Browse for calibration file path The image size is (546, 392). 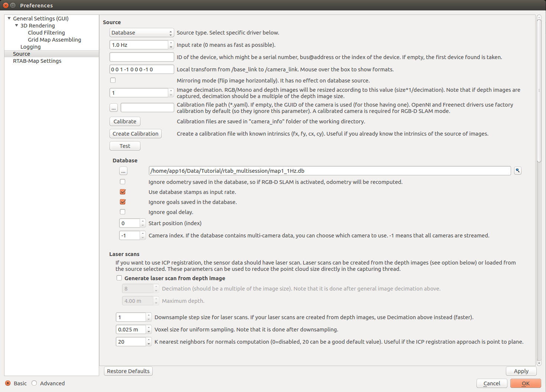pos(114,108)
